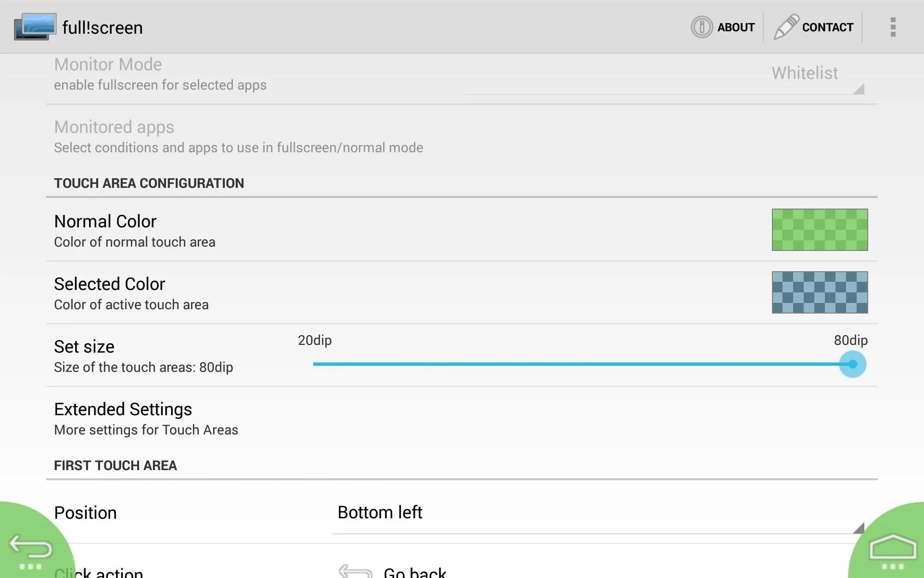Open Selected Color preference
The image size is (924, 578).
point(462,293)
